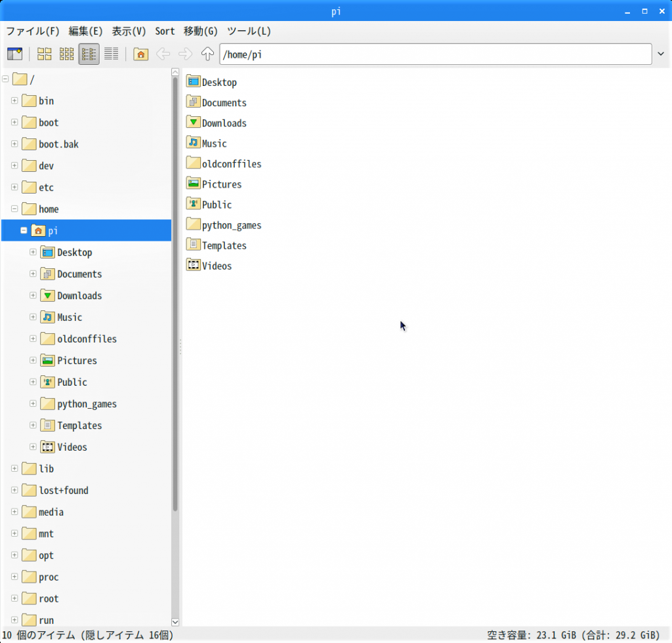Switch to thumbnail view mode
Screen dimensions: 672x643
click(x=66, y=54)
